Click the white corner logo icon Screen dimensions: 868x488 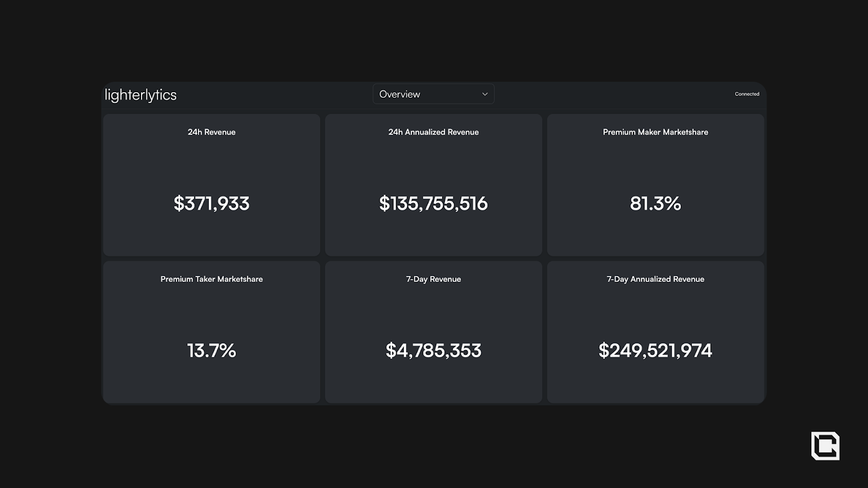(825, 446)
